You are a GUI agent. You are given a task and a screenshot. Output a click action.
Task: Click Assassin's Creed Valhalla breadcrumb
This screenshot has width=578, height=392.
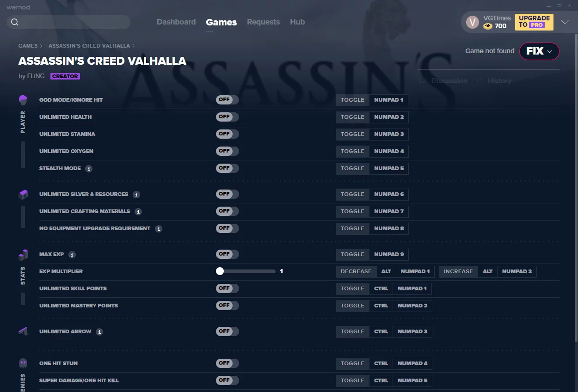coord(89,46)
